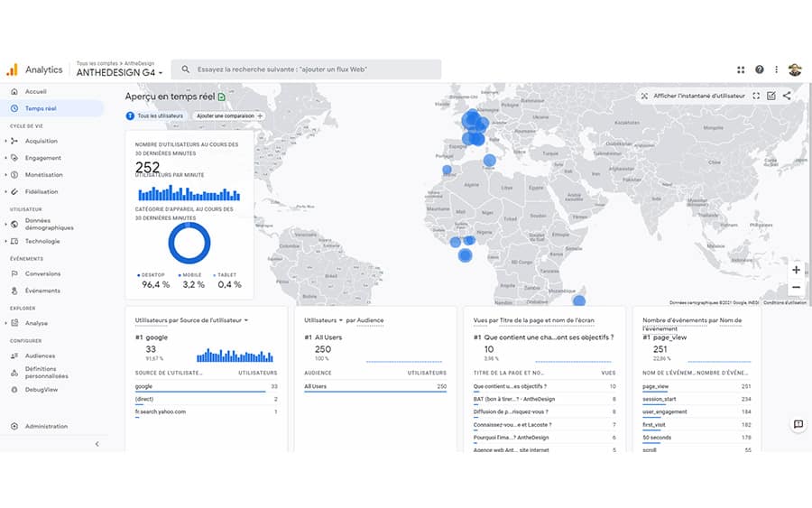The width and height of the screenshot is (812, 508).
Task: Open the ANTHEDESIGN G4 property selector
Action: (120, 73)
